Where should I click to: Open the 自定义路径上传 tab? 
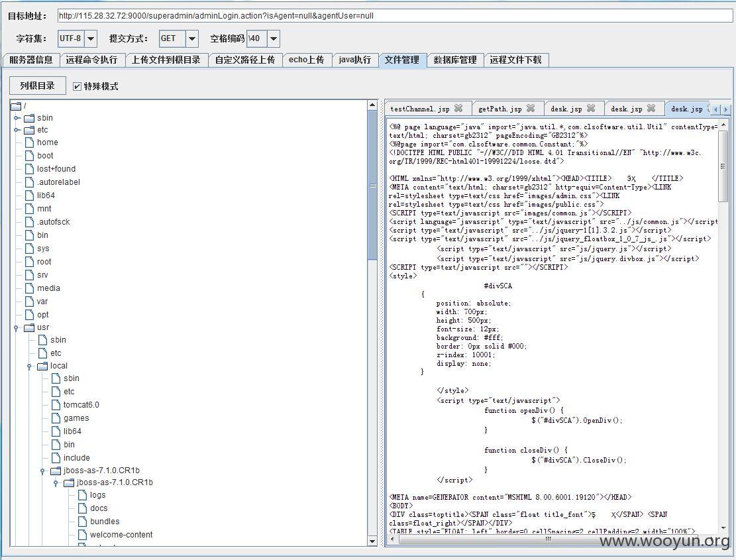(245, 60)
